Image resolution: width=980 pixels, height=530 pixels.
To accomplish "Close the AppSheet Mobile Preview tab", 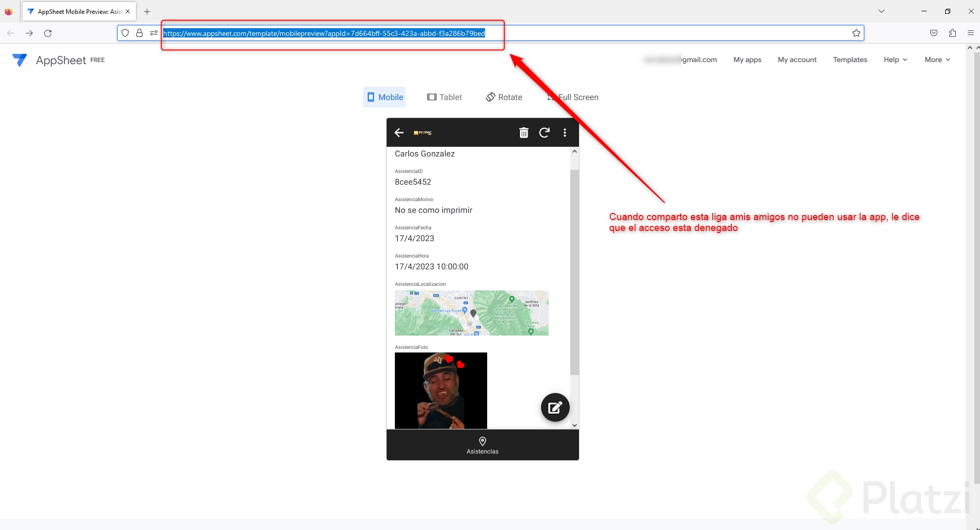I will pyautogui.click(x=128, y=11).
